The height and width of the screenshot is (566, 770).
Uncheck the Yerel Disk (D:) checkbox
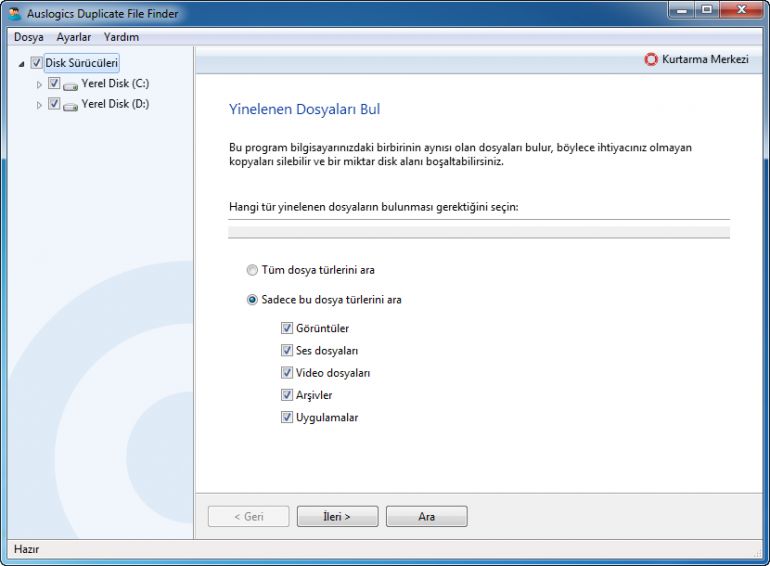(x=54, y=104)
